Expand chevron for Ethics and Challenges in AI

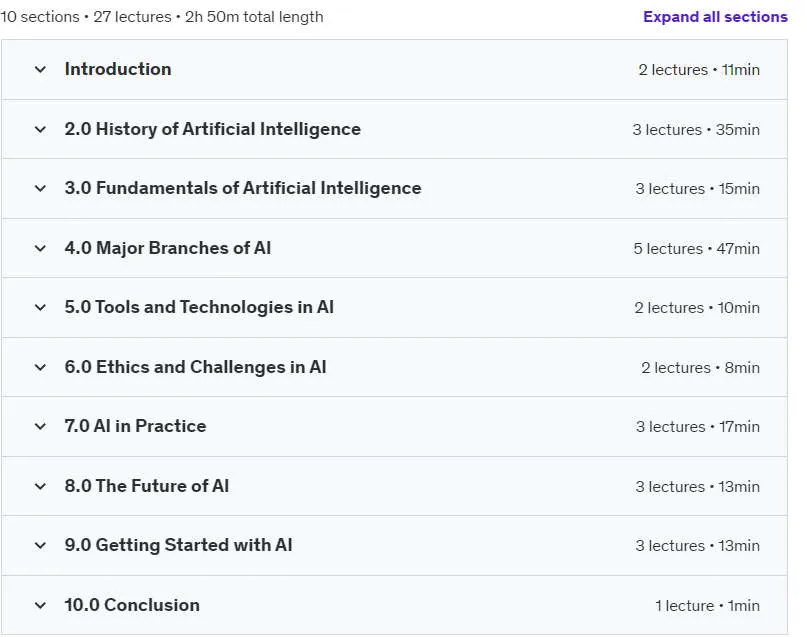coord(40,367)
